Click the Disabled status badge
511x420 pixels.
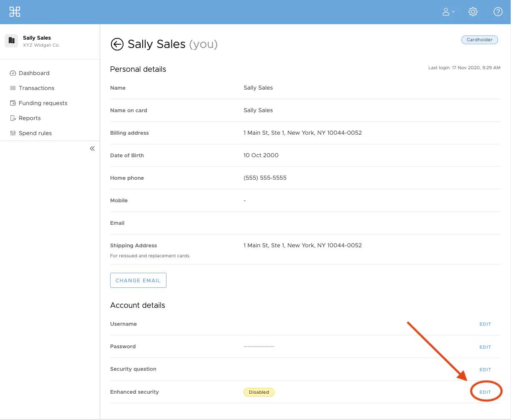coord(259,392)
